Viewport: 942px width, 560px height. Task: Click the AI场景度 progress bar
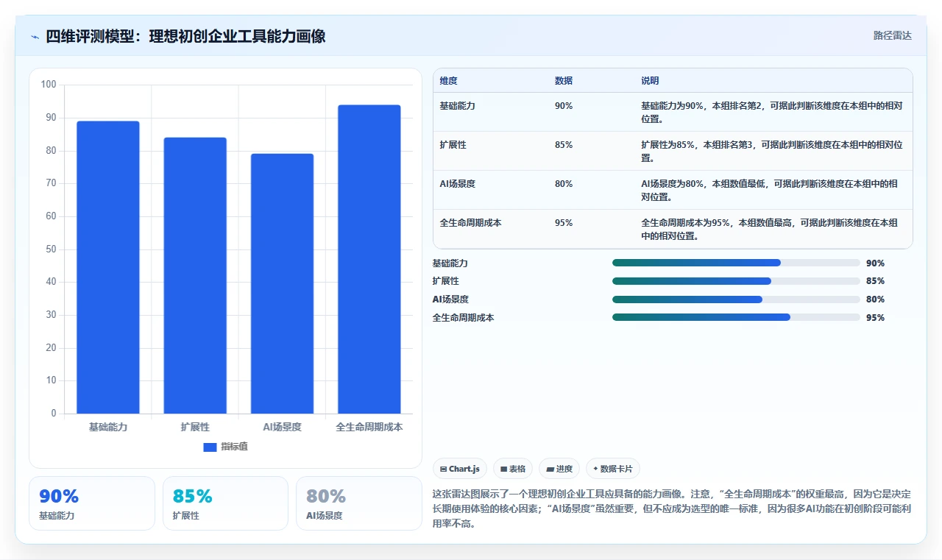coord(736,300)
